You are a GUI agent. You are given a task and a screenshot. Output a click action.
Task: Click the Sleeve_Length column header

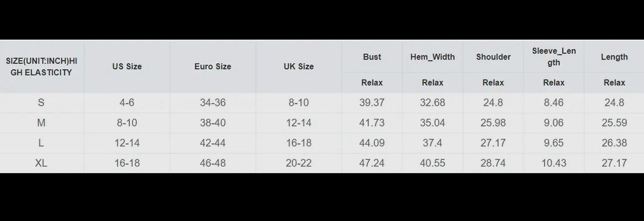(x=554, y=57)
